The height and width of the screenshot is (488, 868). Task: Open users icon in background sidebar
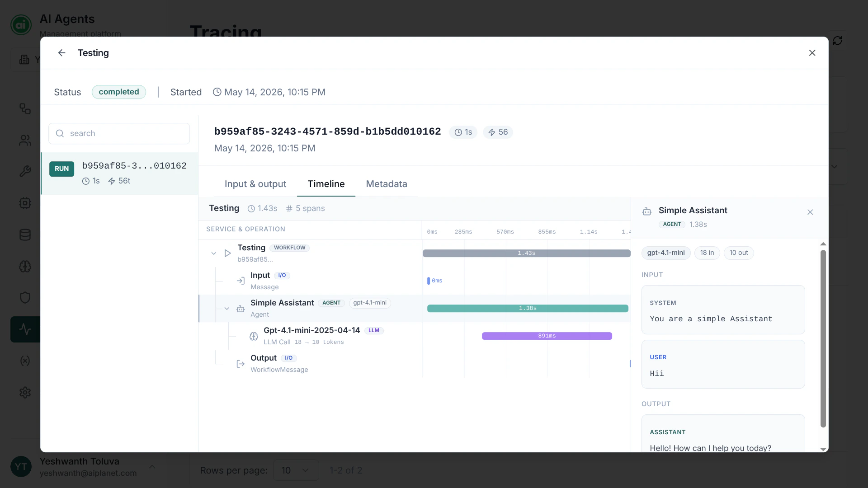coord(25,141)
